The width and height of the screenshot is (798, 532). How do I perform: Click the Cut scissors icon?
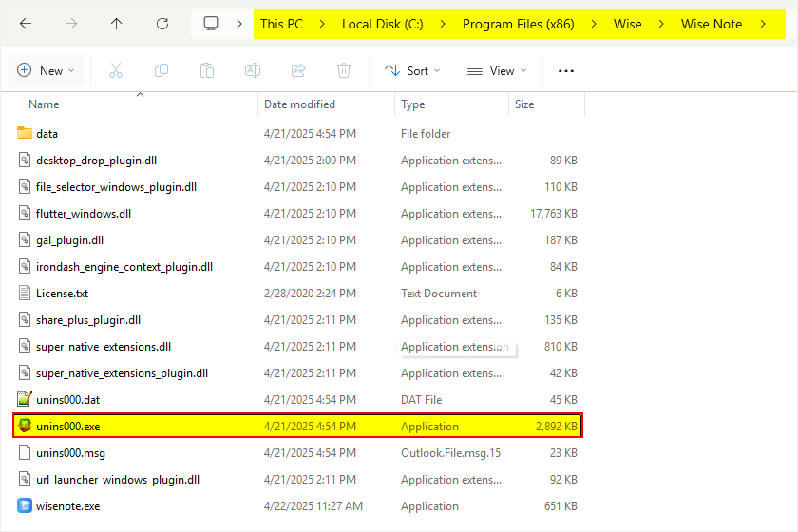coord(116,70)
